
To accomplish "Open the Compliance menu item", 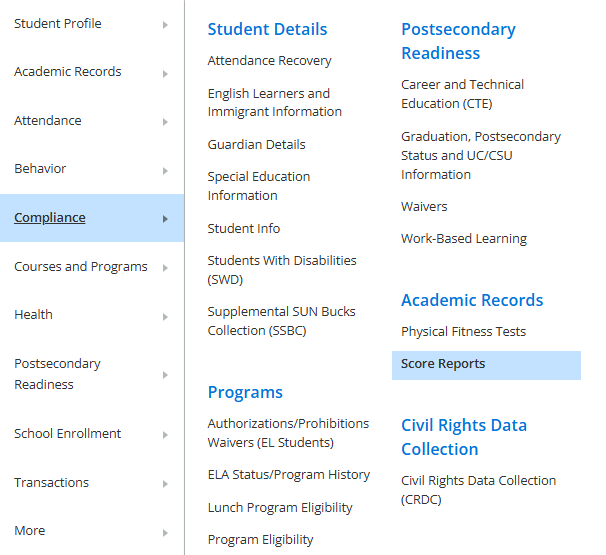I will (50, 218).
